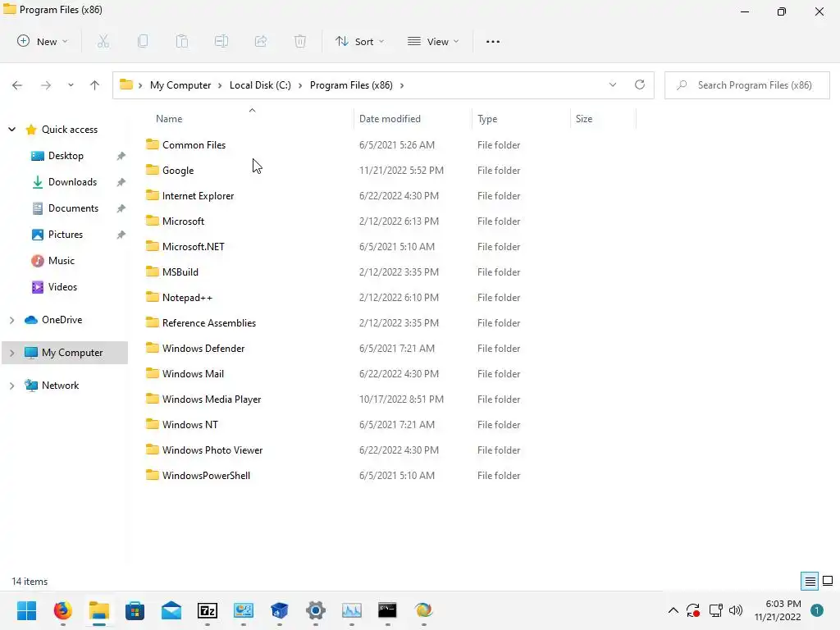This screenshot has width=840, height=630.
Task: Sort by Date modified column header
Action: 390,119
